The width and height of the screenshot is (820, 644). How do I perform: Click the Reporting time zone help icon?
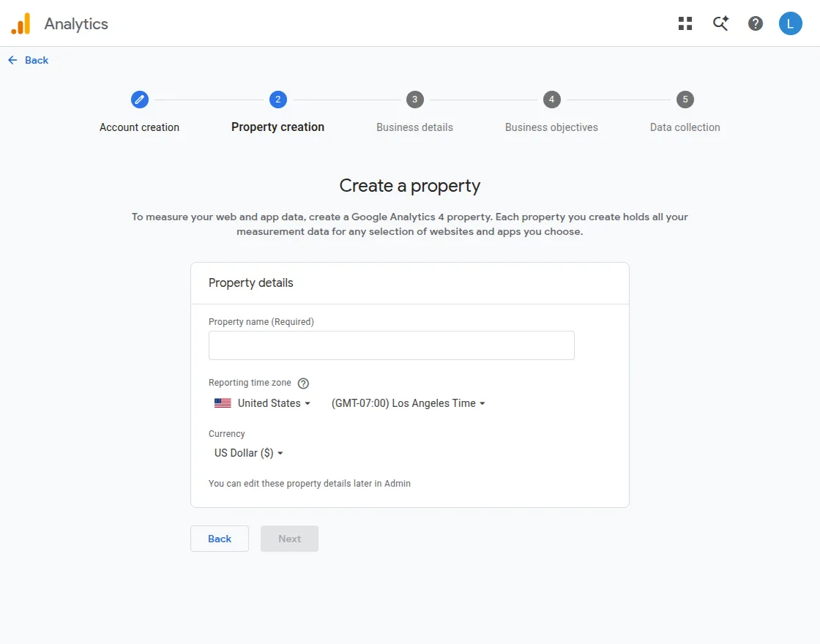pos(303,383)
